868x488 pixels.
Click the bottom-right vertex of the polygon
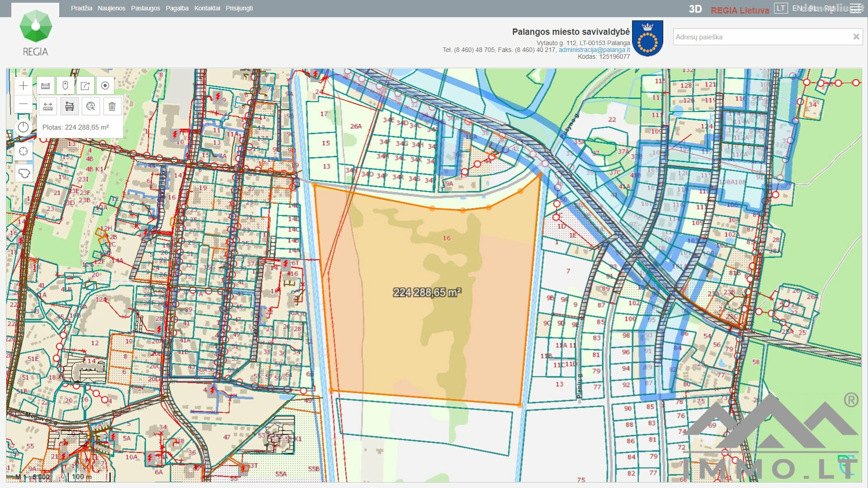click(520, 405)
